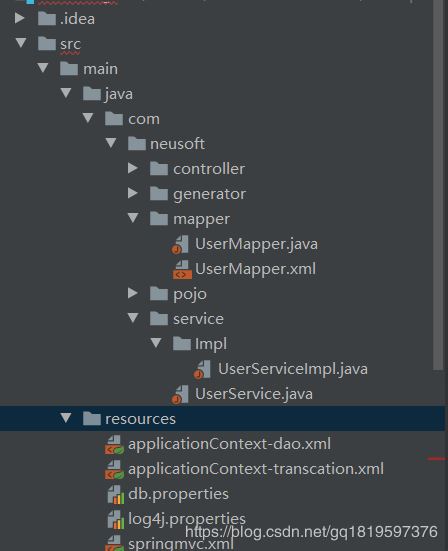Viewport: 448px width, 551px height.
Task: Expand the pojo package arrow
Action: coord(132,293)
